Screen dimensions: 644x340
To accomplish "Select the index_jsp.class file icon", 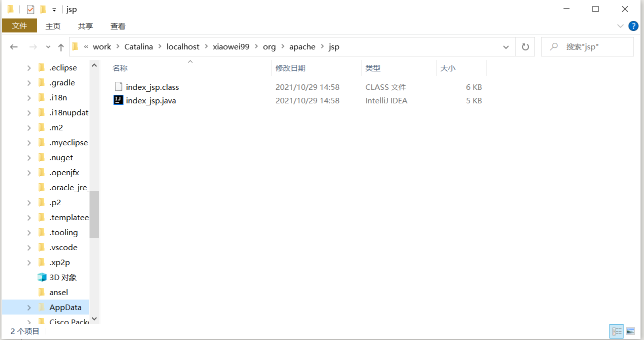I will coord(118,87).
